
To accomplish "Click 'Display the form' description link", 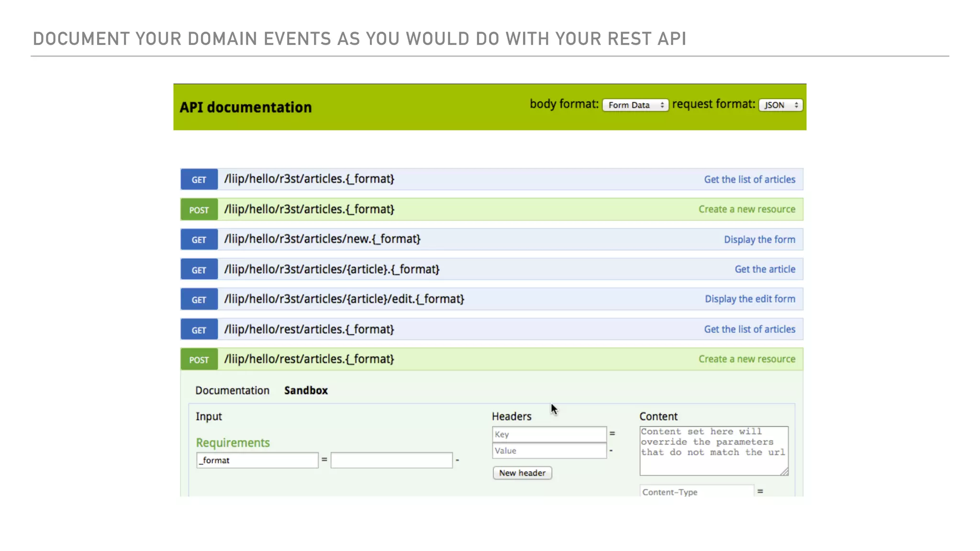I will coord(759,240).
